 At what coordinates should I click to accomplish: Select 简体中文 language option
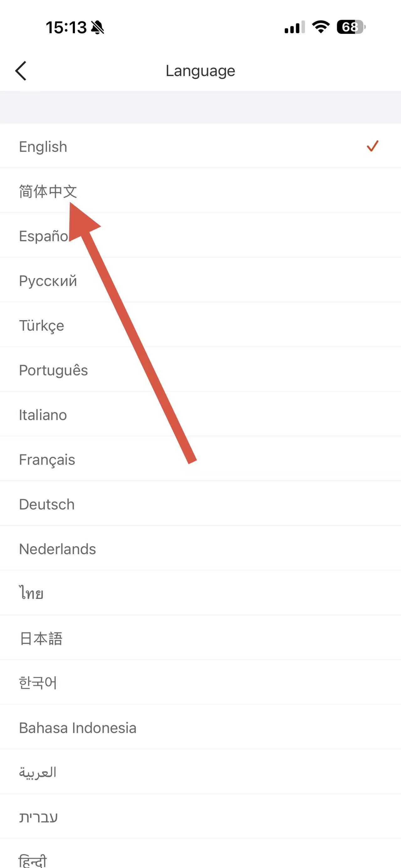(x=48, y=191)
